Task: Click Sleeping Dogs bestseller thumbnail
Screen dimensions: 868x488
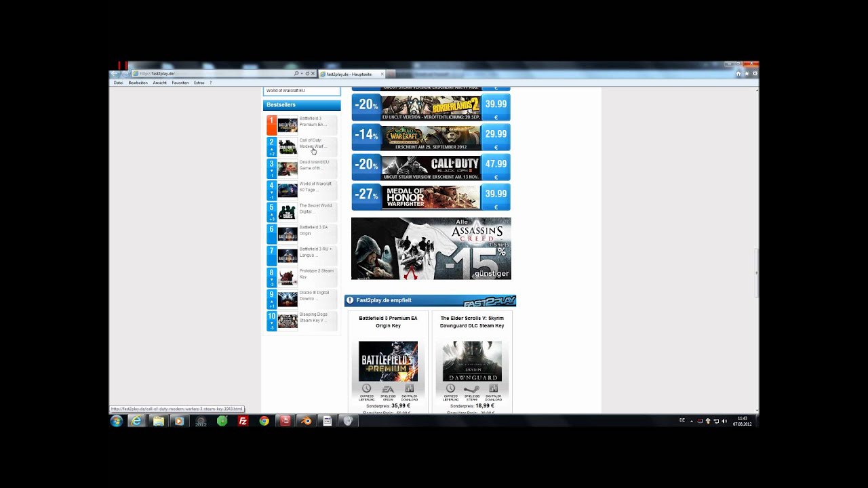Action: (288, 321)
